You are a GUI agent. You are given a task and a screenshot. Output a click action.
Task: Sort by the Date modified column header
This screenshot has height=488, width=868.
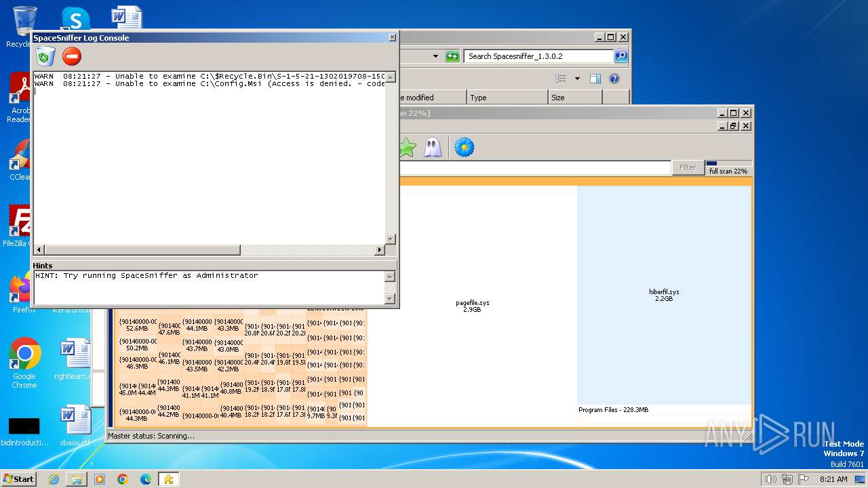pyautogui.click(x=432, y=98)
